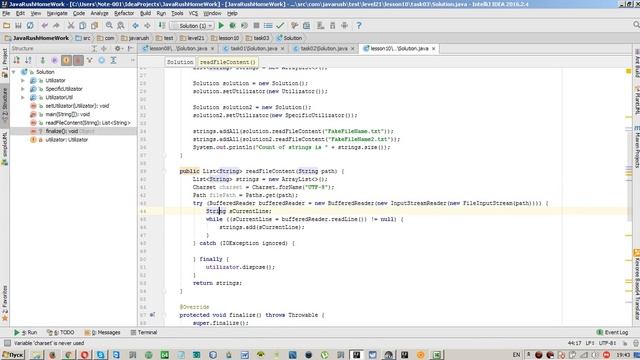Image resolution: width=640 pixels, height=360 pixels.
Task: Open the TODO tool window
Action: pyautogui.click(x=60, y=333)
